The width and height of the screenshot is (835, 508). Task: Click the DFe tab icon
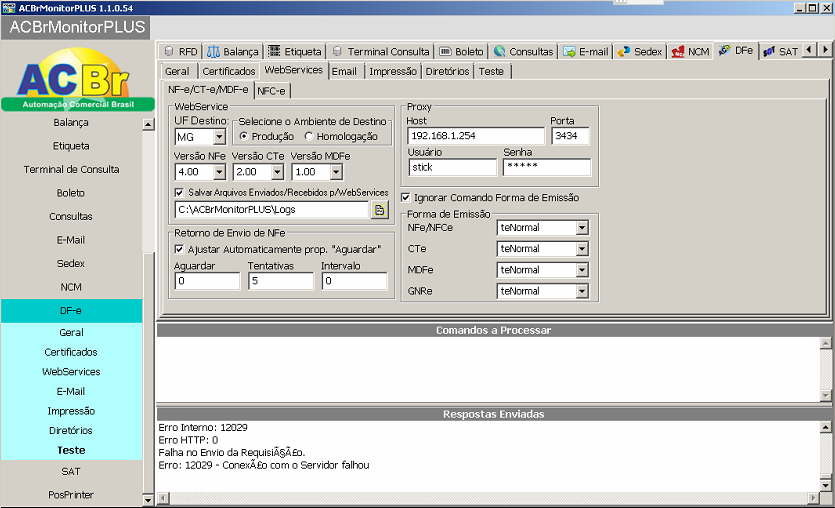pos(724,50)
